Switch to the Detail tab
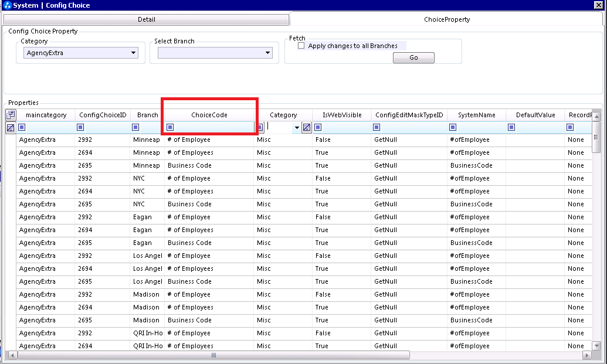Viewport: 607px width, 364px height. click(x=147, y=19)
